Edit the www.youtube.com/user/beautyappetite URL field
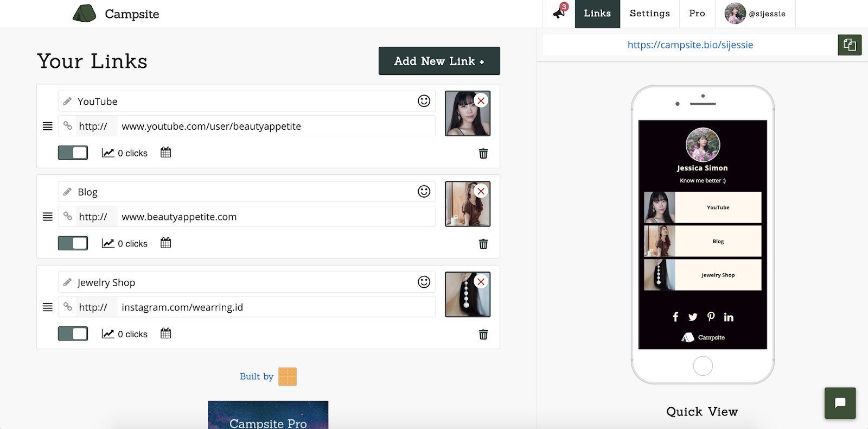 277,126
